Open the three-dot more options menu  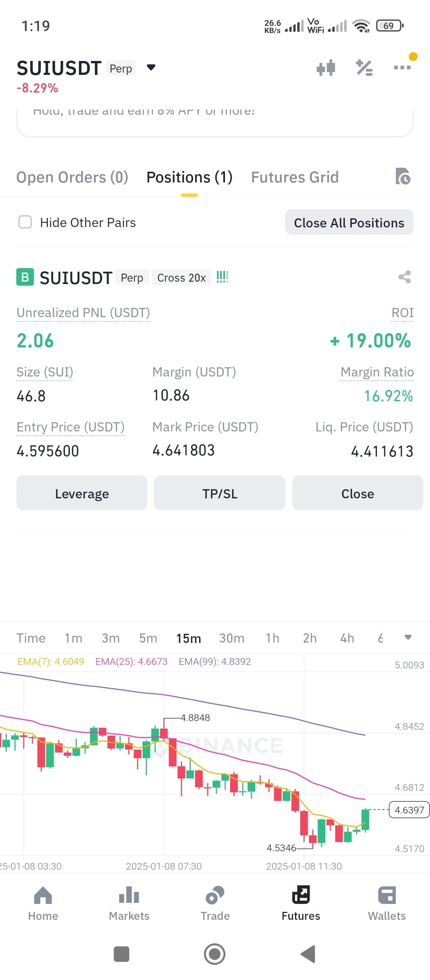click(402, 67)
